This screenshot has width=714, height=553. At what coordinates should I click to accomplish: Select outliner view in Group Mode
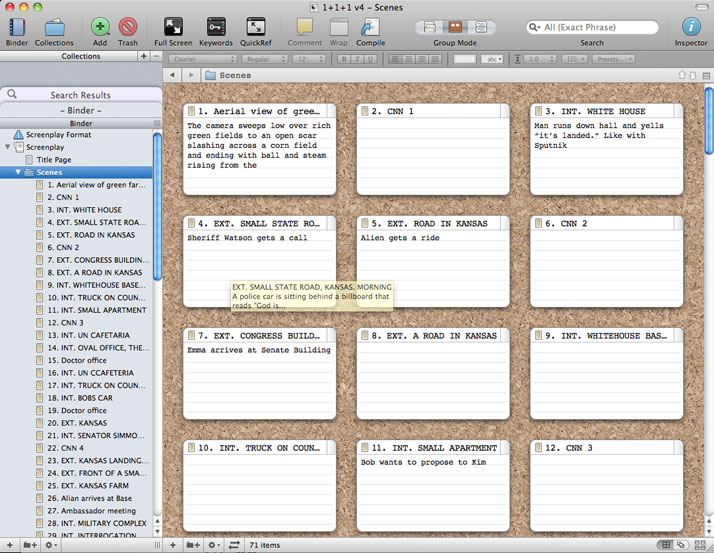coord(481,27)
